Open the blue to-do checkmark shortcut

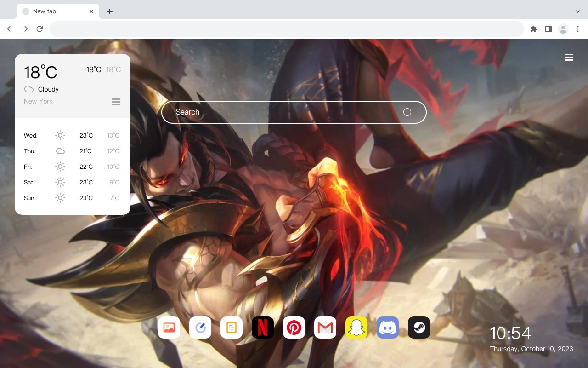[200, 328]
